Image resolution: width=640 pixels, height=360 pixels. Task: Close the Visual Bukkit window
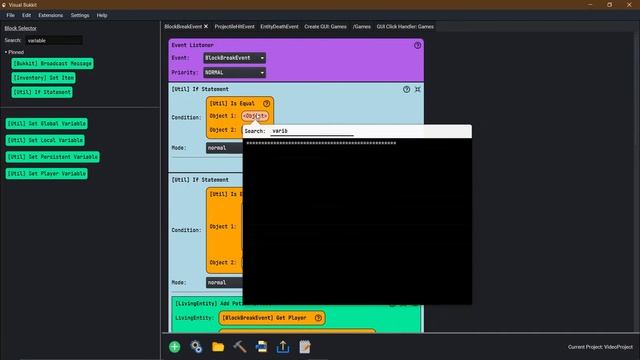coord(629,5)
